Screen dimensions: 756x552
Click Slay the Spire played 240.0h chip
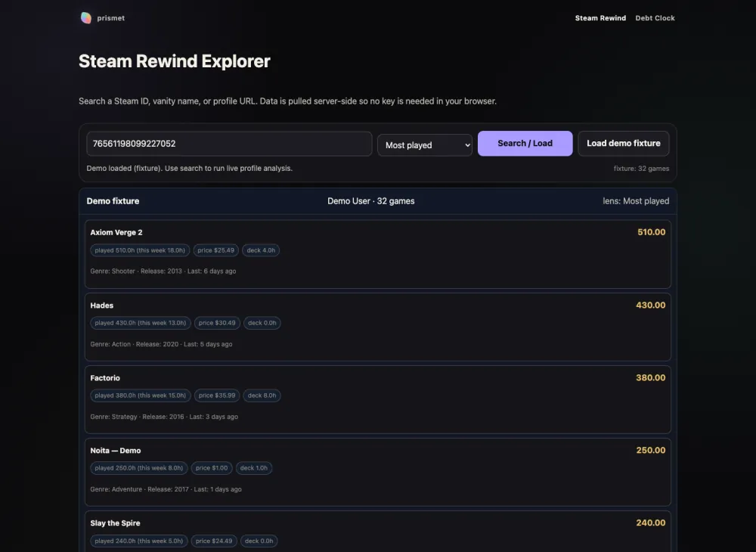coord(139,541)
